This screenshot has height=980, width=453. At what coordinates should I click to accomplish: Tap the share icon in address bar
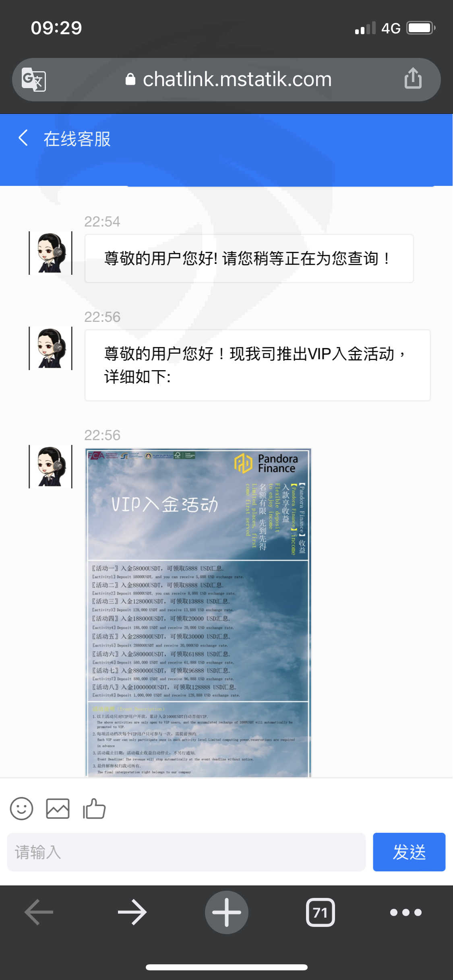point(413,78)
